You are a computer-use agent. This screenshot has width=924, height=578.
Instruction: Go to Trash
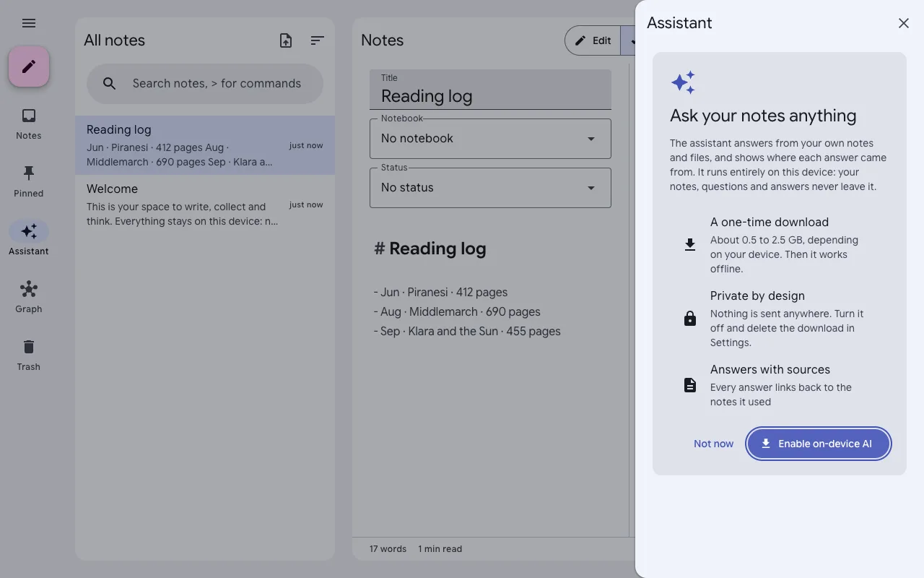[x=29, y=355]
